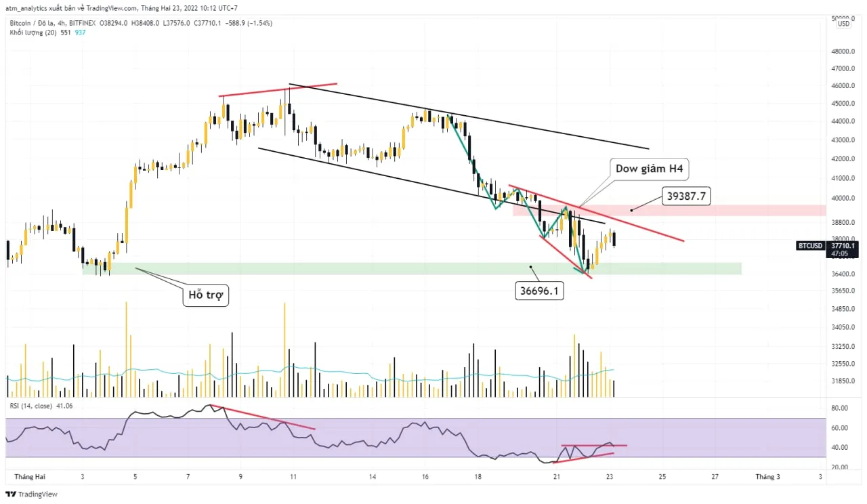The width and height of the screenshot is (867, 504).
Task: Click time axis date 5
Action: [x=135, y=477]
